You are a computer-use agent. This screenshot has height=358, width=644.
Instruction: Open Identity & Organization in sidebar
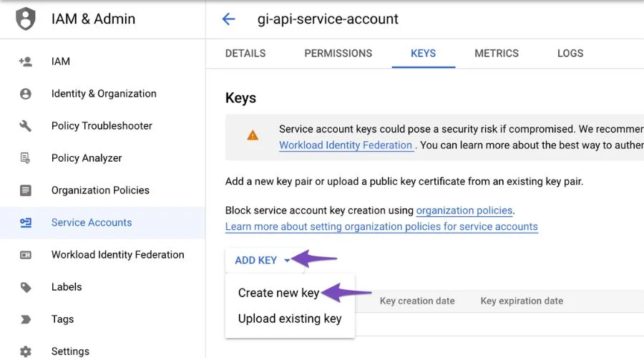click(x=102, y=94)
